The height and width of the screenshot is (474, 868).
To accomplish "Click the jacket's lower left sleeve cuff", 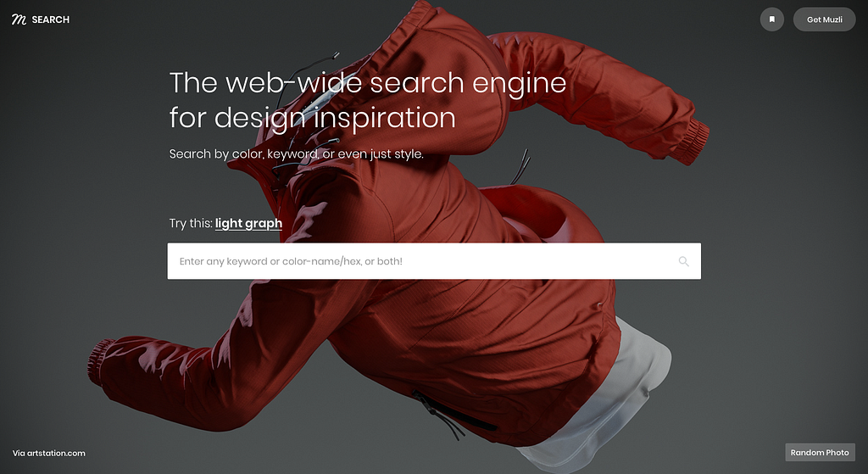I will [100, 363].
